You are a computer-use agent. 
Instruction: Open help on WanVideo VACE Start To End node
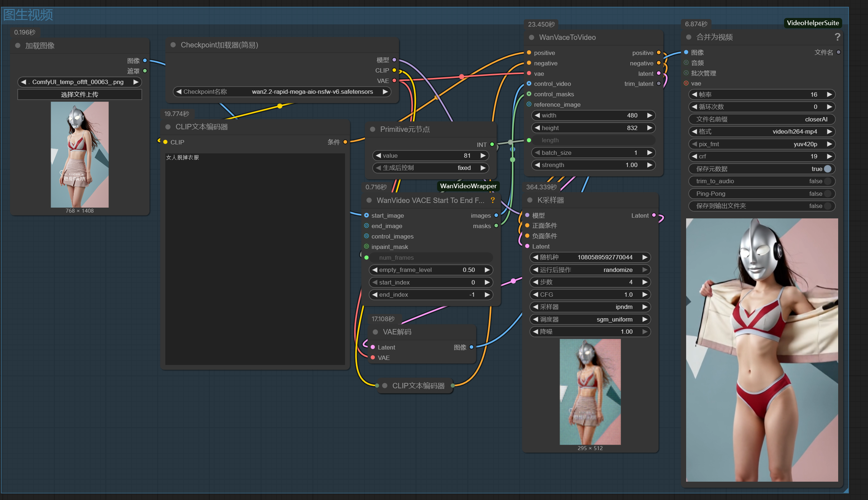pyautogui.click(x=493, y=200)
